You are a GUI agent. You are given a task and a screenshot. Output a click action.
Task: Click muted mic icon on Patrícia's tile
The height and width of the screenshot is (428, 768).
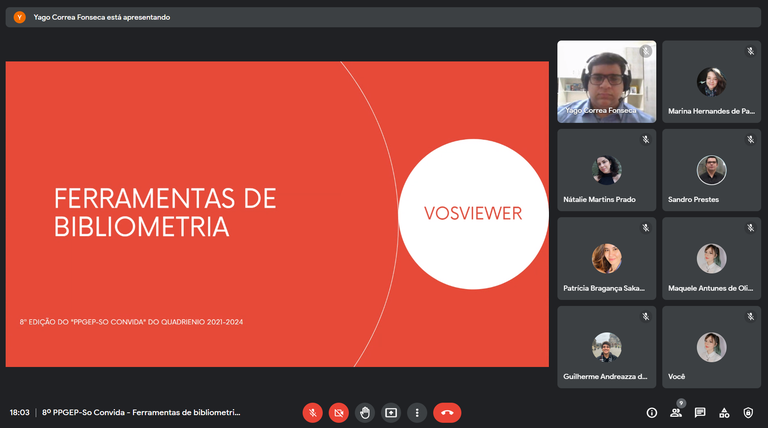(646, 228)
